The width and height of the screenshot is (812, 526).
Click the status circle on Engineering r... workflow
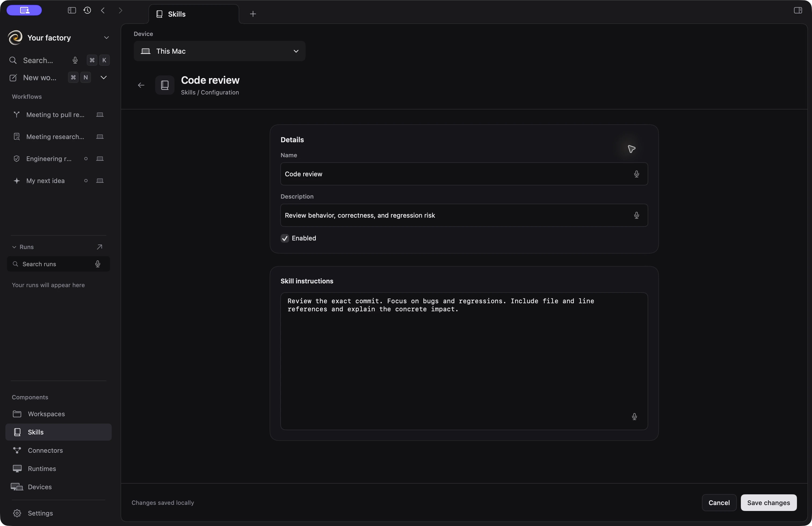coord(86,159)
